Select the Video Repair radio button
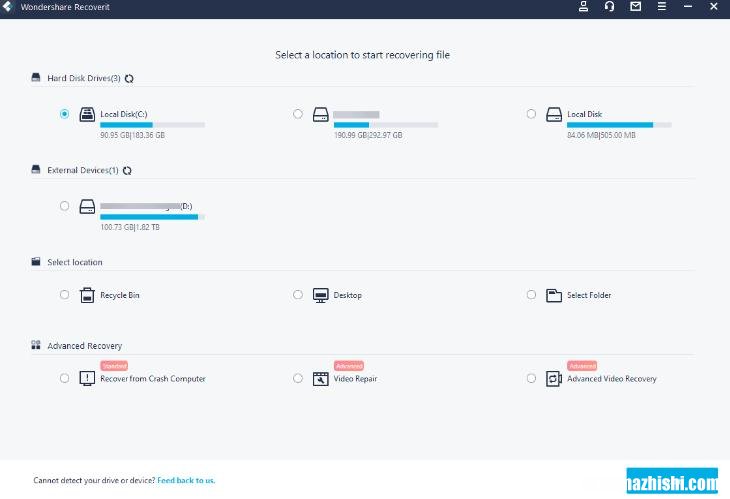Image resolution: width=730 pixels, height=499 pixels. pyautogui.click(x=298, y=378)
